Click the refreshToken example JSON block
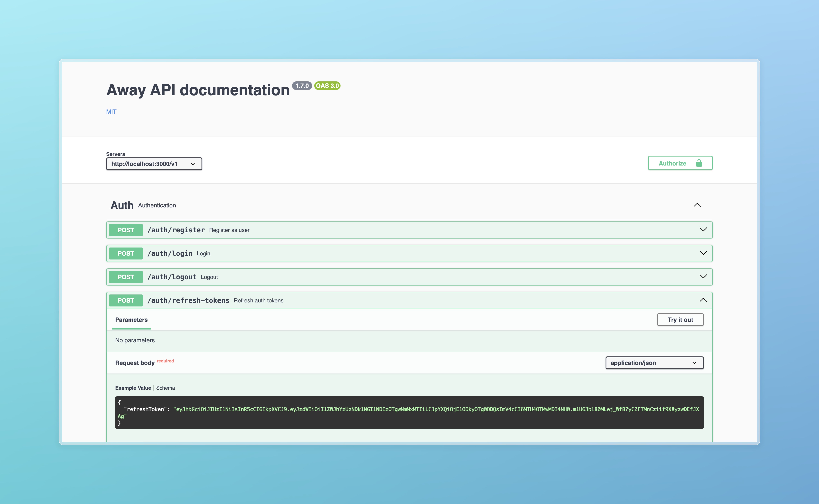 [409, 412]
